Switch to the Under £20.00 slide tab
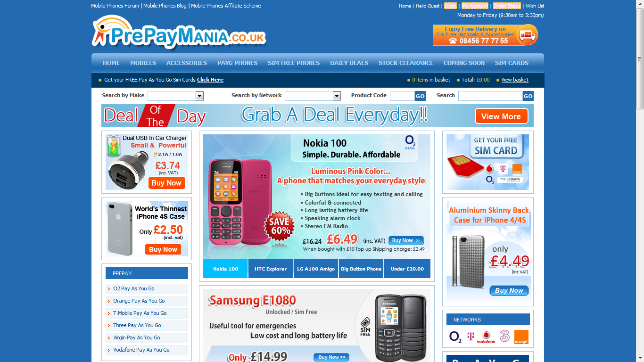 tap(407, 269)
